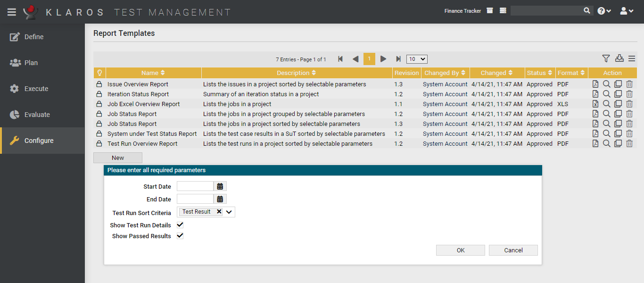Generate PDF for Issue Overview Report
Image resolution: width=644 pixels, height=283 pixels.
(x=595, y=84)
